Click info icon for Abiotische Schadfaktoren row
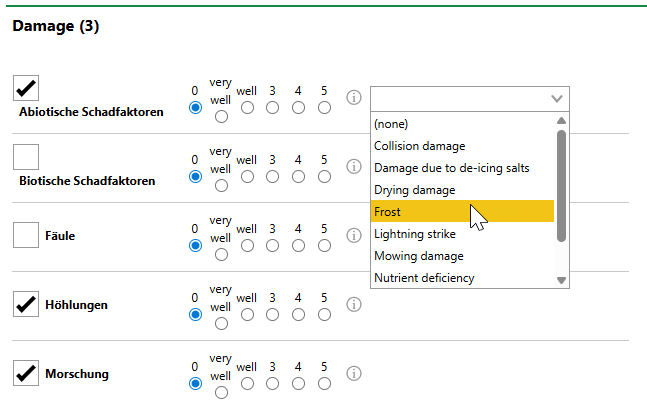 tap(353, 98)
